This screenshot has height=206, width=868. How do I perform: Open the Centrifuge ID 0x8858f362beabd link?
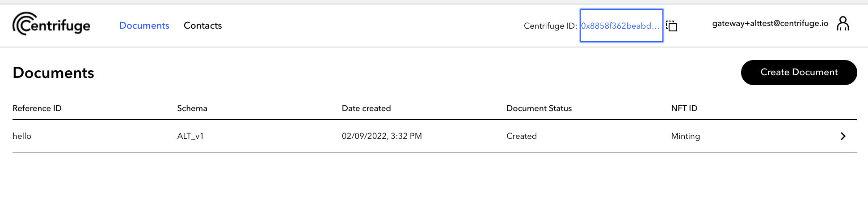tap(621, 26)
